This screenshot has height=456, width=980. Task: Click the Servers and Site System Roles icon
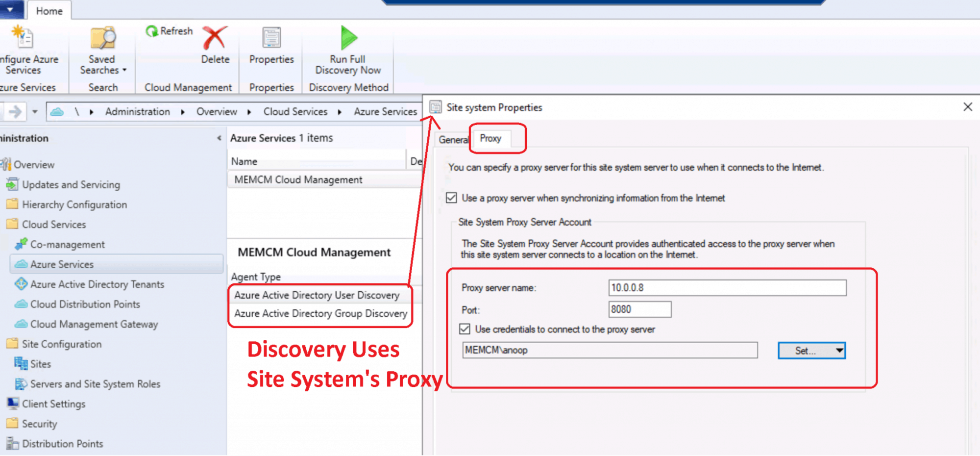point(21,384)
